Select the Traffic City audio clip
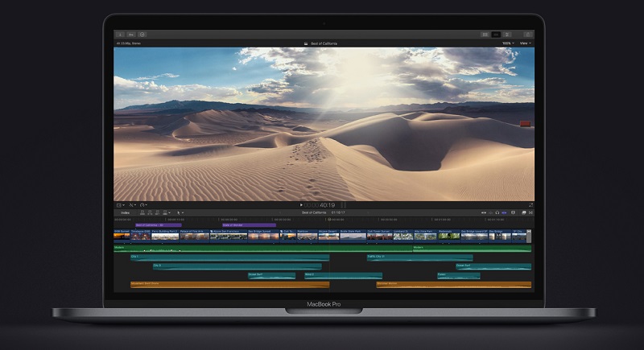Screen dimensions: 644x350 click(x=419, y=257)
